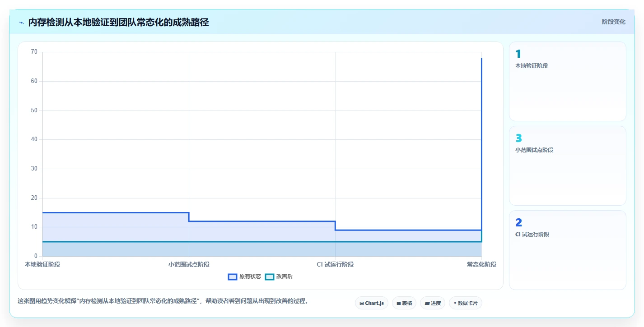Image resolution: width=644 pixels, height=327 pixels.
Task: Click the 阶段变化 label in header
Action: [614, 22]
